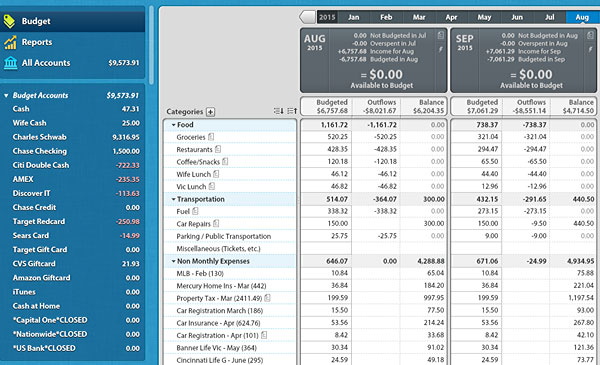Click Car Repairs September outflow -9.50

(526, 223)
